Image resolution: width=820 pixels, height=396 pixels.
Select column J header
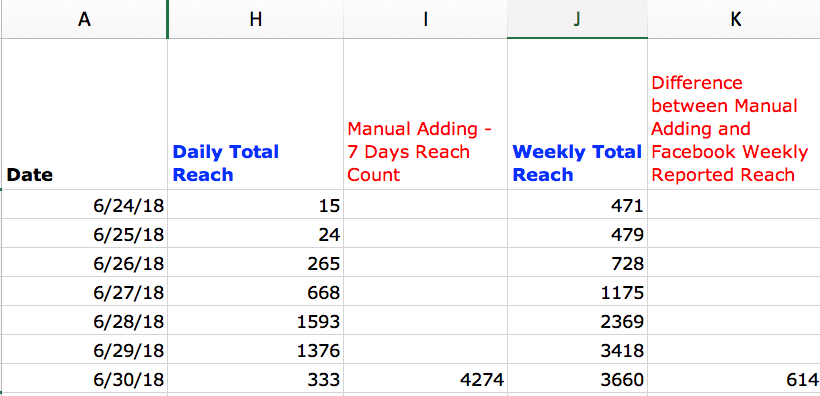(577, 19)
